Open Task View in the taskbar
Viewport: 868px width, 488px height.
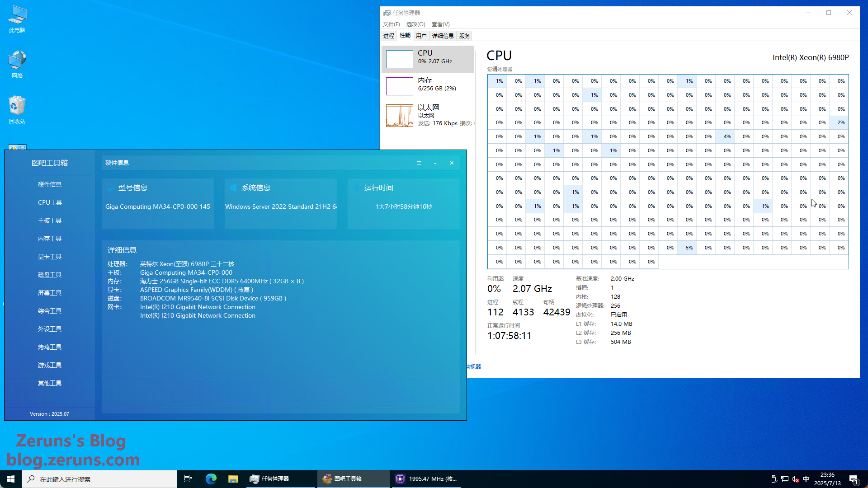coord(188,479)
